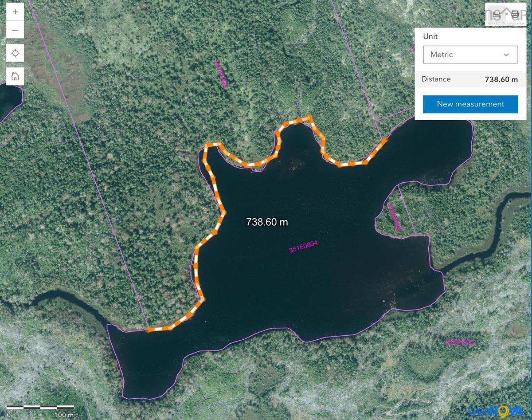The height and width of the screenshot is (420, 532).
Task: Click the southern start vertex of the measured line
Action: coord(148,330)
